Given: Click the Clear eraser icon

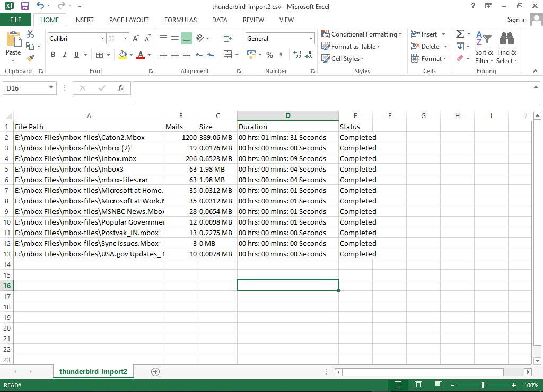Looking at the screenshot, I should point(460,58).
